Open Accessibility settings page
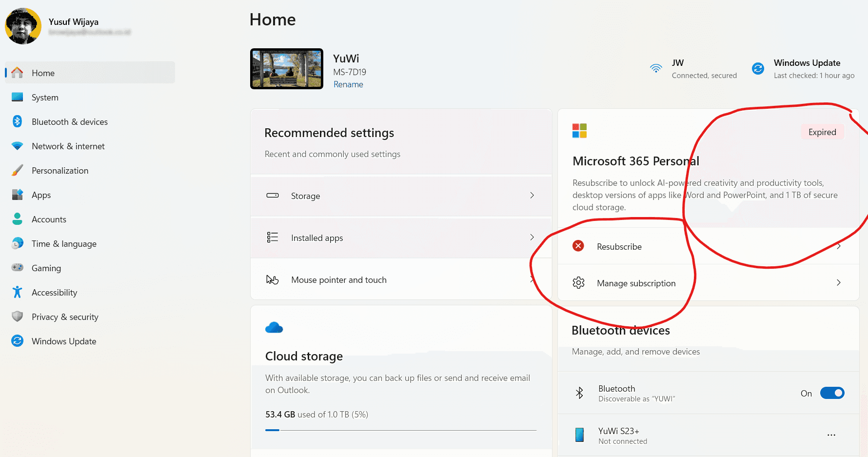Image resolution: width=868 pixels, height=457 pixels. pos(90,292)
